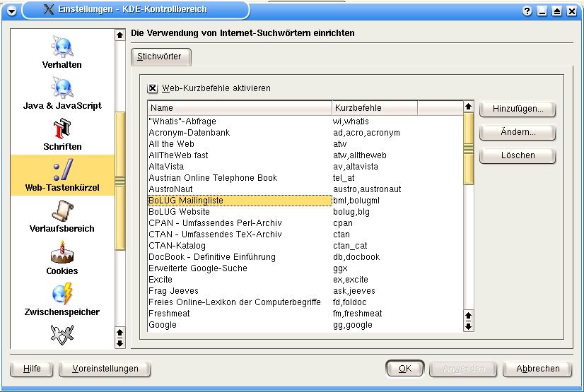Click the Hinzufügen... button
The width and height of the screenshot is (584, 392).
(x=518, y=109)
